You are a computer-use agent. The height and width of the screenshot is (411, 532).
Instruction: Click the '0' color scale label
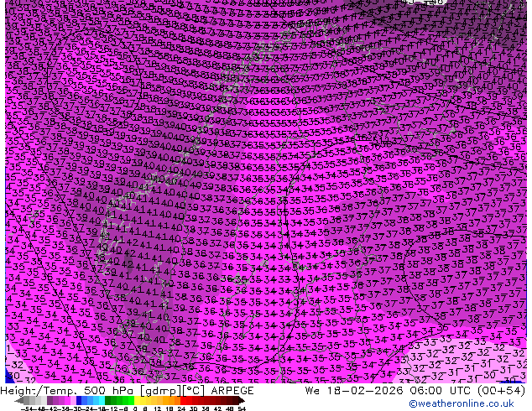tap(135, 408)
